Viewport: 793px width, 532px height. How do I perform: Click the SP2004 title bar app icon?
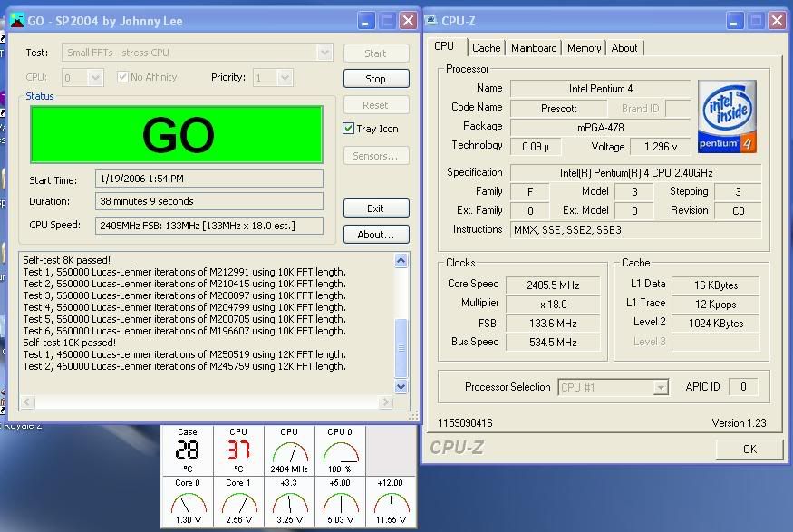coord(16,20)
